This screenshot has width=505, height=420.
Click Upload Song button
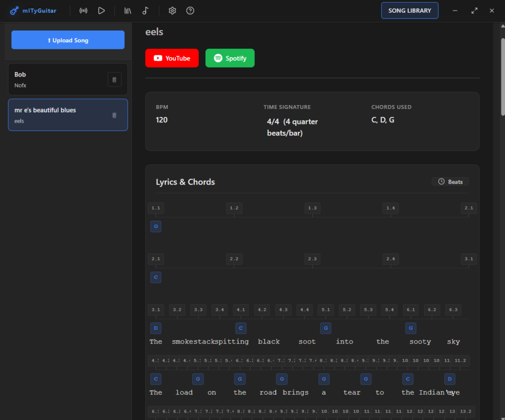coord(68,40)
